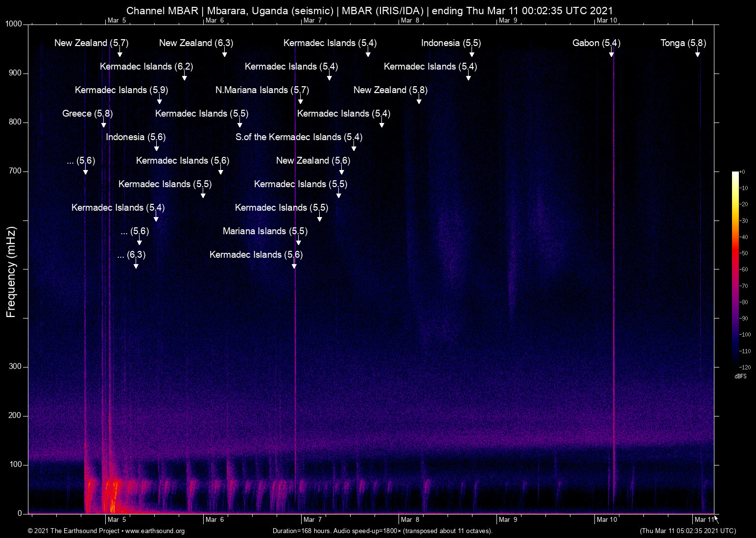Open the www.earthsound.org website link

[x=154, y=531]
